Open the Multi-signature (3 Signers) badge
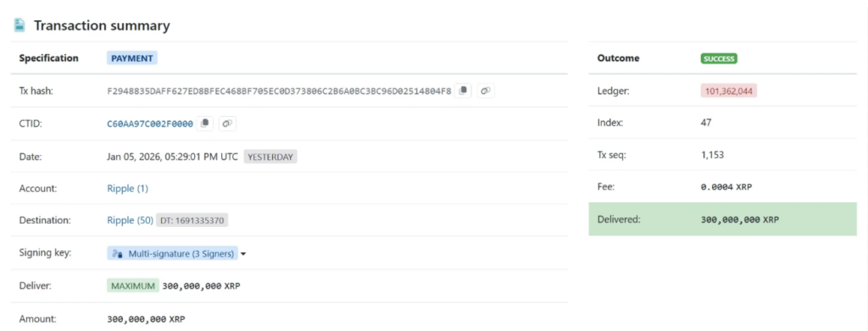 point(172,254)
